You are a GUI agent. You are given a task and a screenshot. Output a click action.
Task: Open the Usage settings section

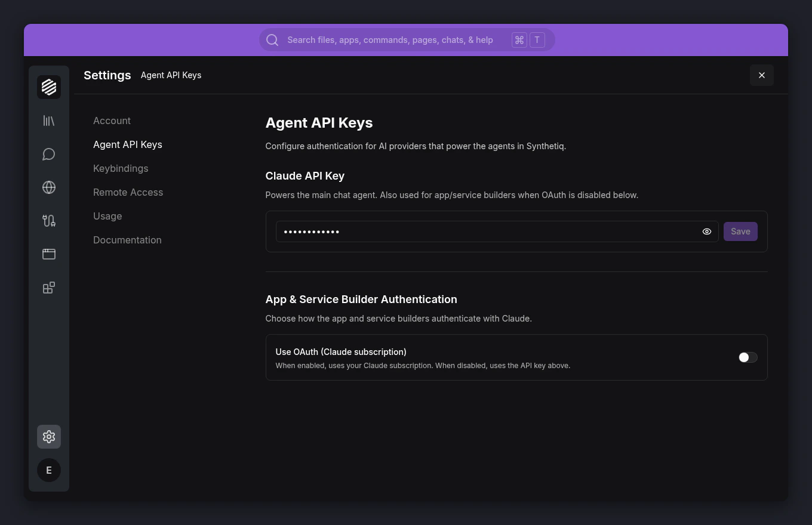point(107,216)
